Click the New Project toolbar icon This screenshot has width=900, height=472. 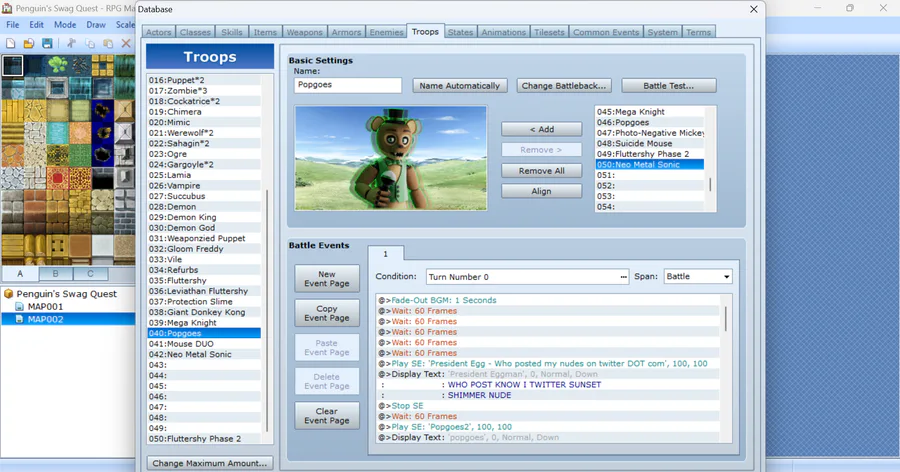10,44
